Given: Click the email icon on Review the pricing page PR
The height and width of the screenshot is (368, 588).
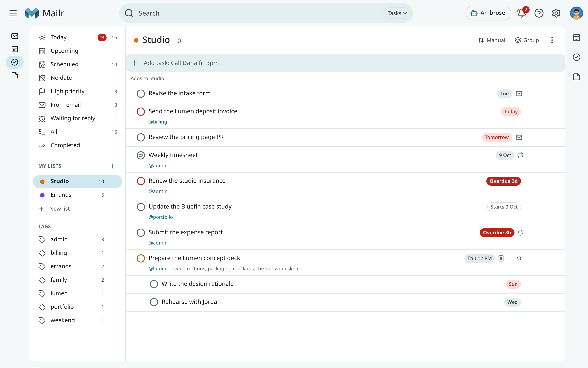Looking at the screenshot, I should point(519,138).
